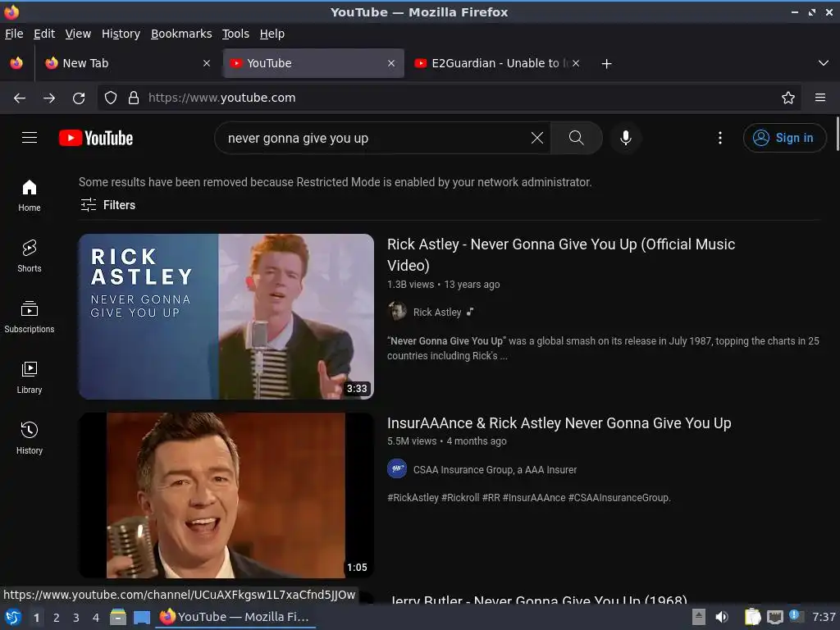This screenshot has width=840, height=630.
Task: Open InsurAAAnce & Rick Astley video title
Action: 559,423
